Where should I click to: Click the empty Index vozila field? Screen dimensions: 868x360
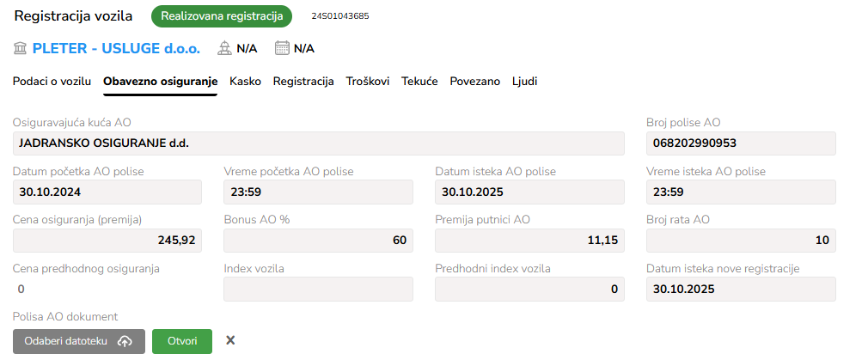(x=318, y=289)
